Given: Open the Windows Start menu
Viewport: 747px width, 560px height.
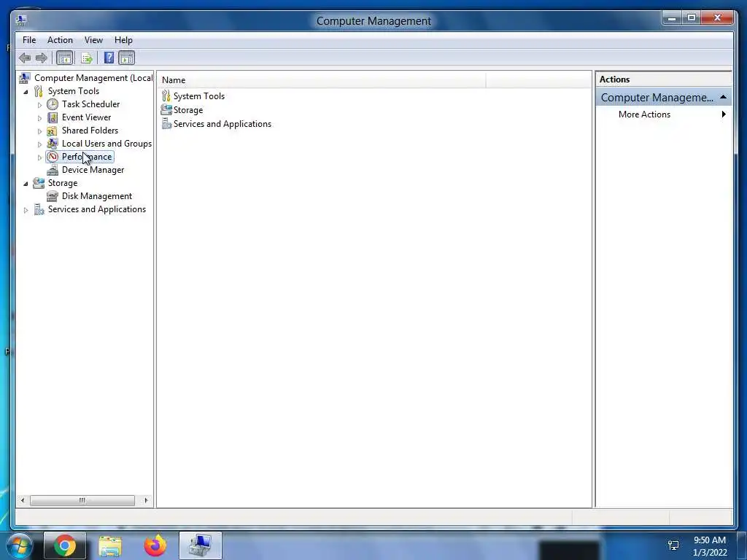Looking at the screenshot, I should (20, 545).
